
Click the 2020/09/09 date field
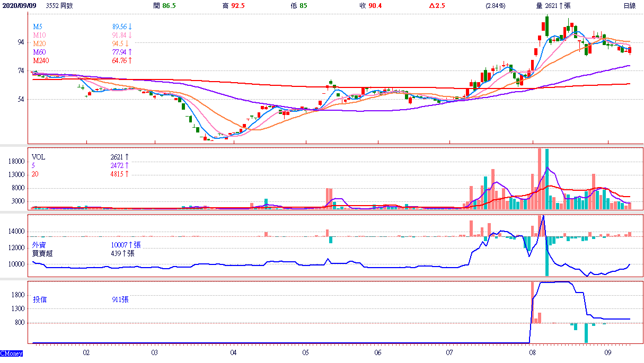pyautogui.click(x=18, y=5)
